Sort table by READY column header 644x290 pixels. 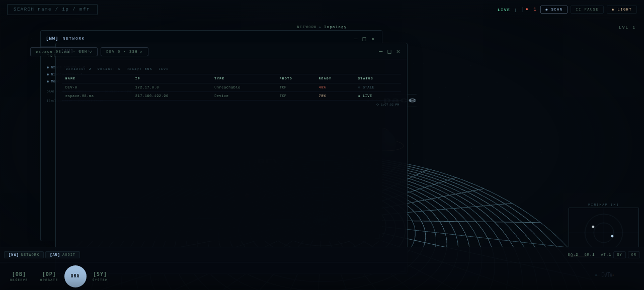coord(325,78)
